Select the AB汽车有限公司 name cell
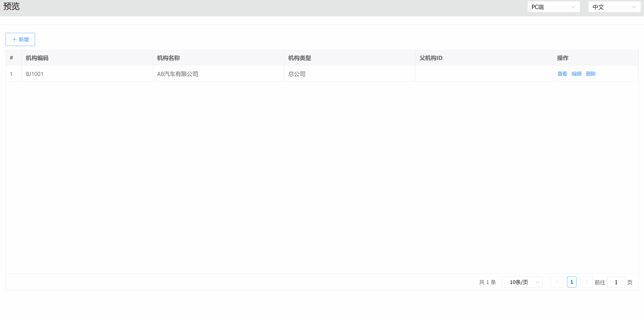Viewport: 644px width, 318px height. click(x=178, y=74)
